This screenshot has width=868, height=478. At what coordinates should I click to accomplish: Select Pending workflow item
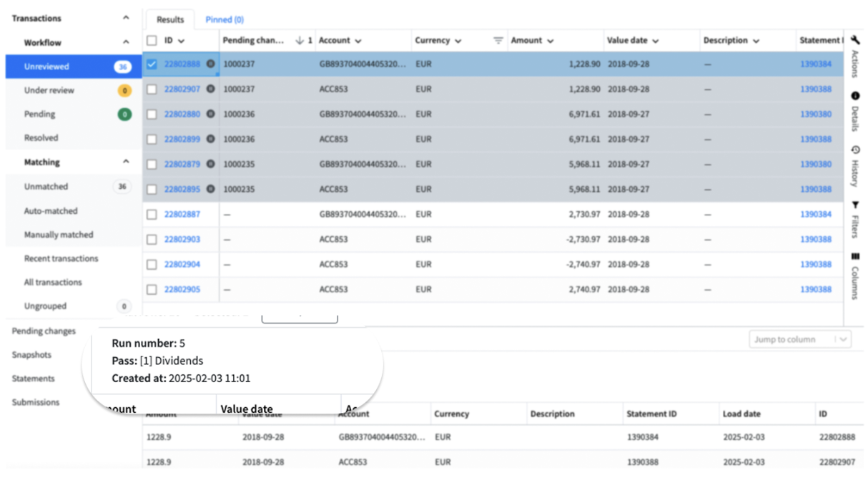pos(74,114)
